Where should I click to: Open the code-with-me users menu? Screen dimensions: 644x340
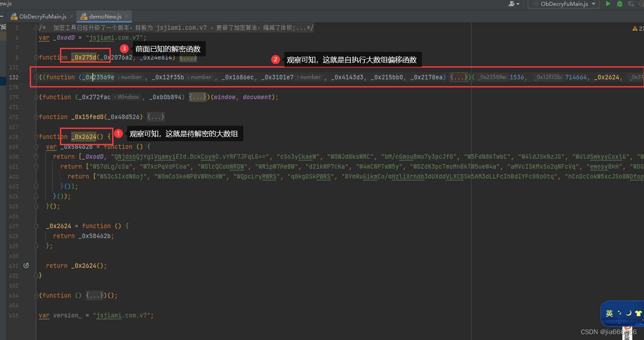click(x=514, y=4)
